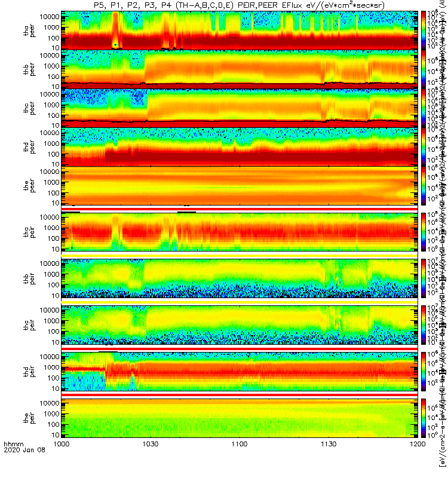Screen dimensions: 448x478
Task: Click the 10 tick label of thd peer
Action: click(x=56, y=164)
